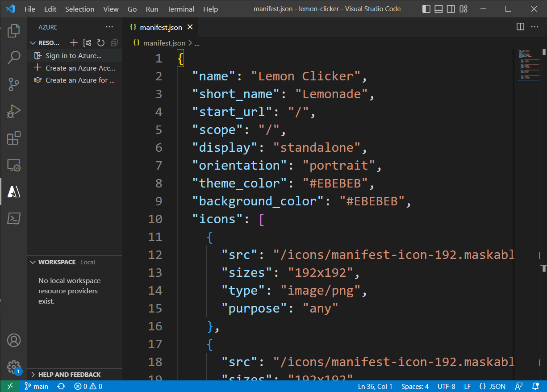Click the "Lemon Clicker" name value
Image resolution: width=547 pixels, height=392 pixels.
coord(305,76)
